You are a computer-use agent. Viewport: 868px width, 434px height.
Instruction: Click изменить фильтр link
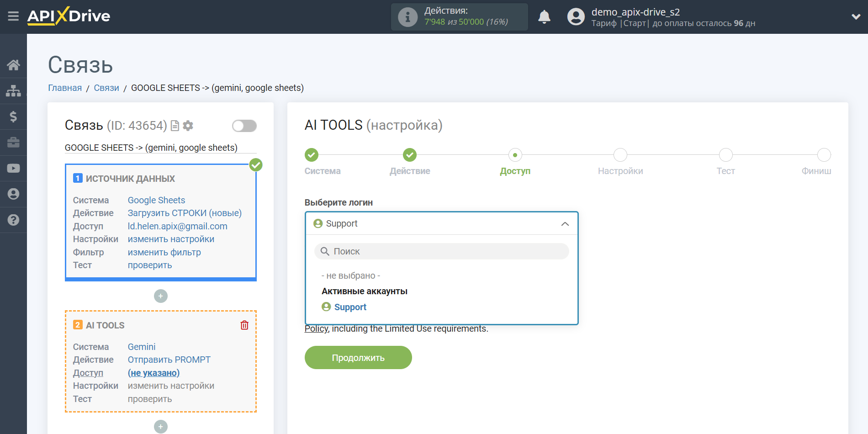tap(164, 252)
